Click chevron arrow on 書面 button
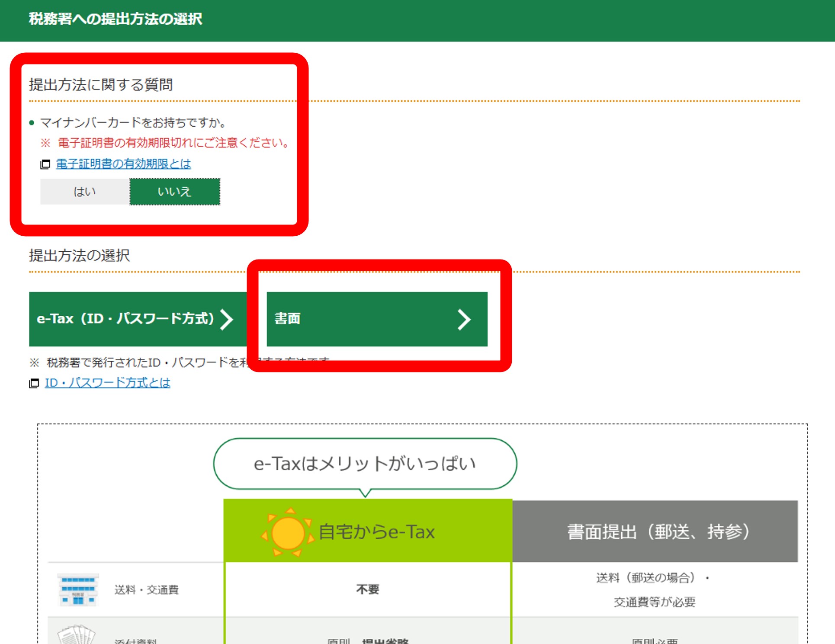Image resolution: width=835 pixels, height=644 pixels. [464, 320]
